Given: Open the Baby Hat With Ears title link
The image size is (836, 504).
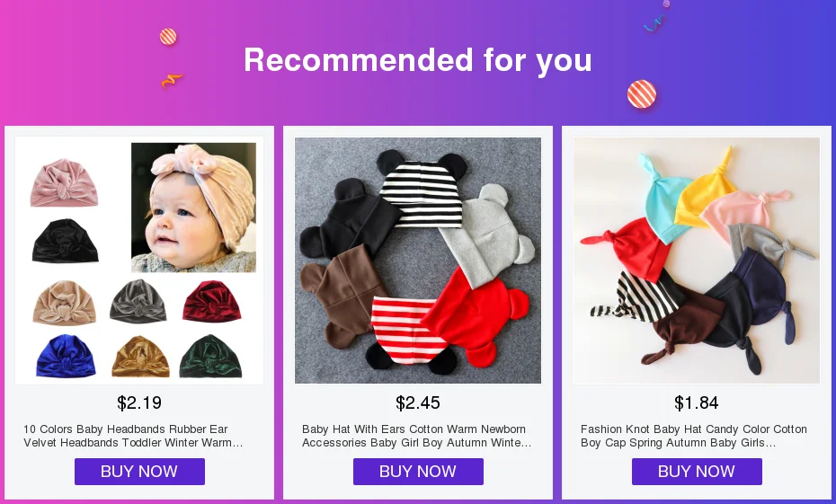Looking at the screenshot, I should click(416, 436).
